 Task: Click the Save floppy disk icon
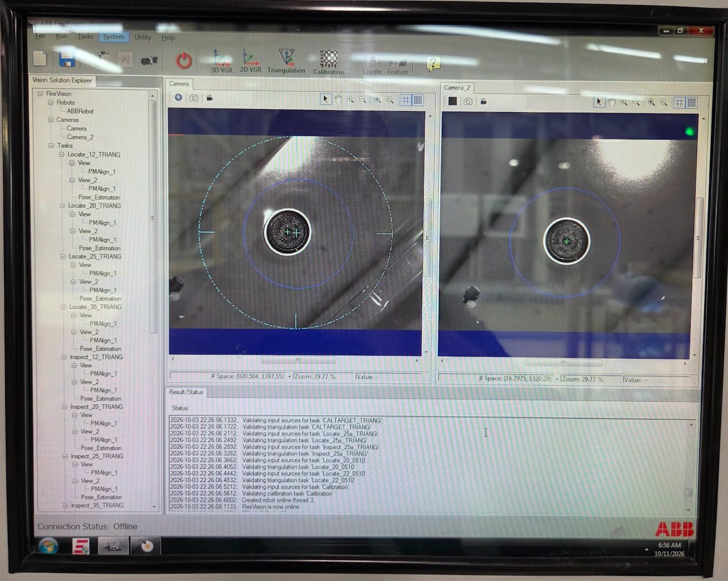pos(67,59)
